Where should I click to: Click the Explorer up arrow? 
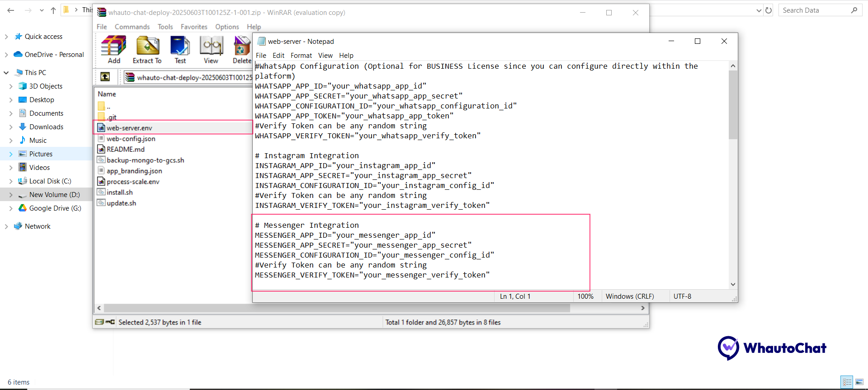point(53,10)
